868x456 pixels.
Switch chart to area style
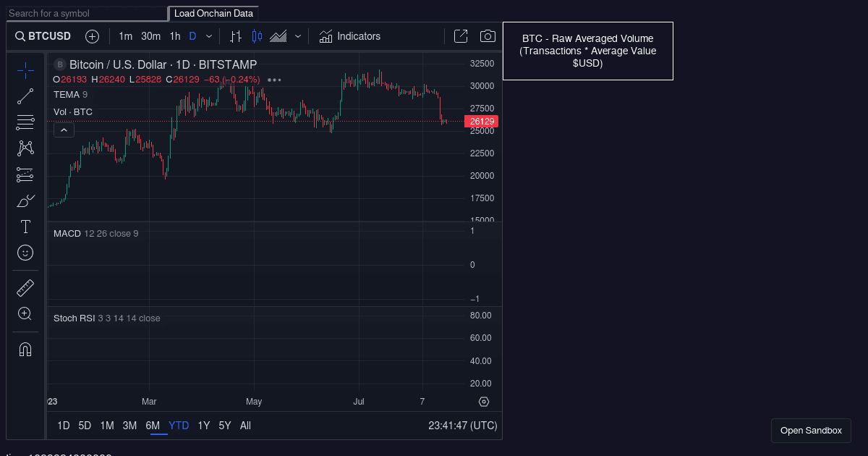[278, 35]
